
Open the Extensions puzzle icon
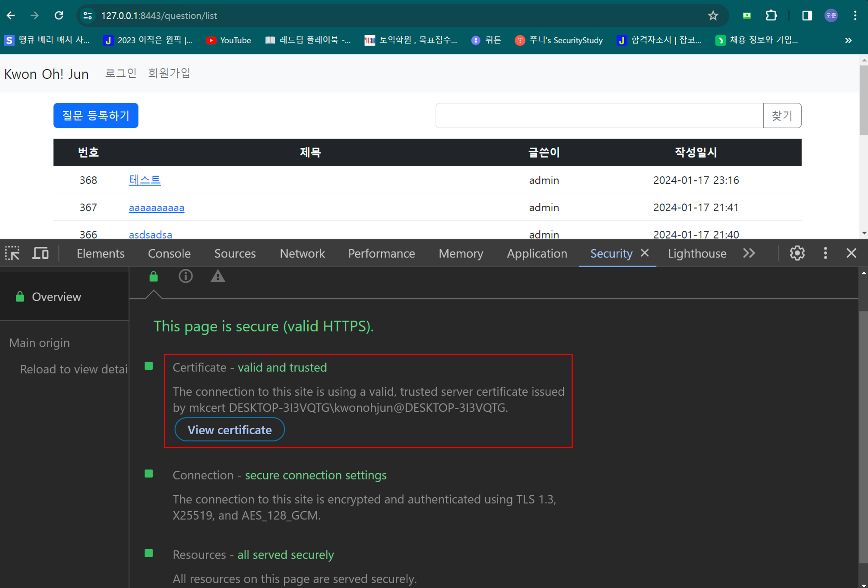[771, 16]
